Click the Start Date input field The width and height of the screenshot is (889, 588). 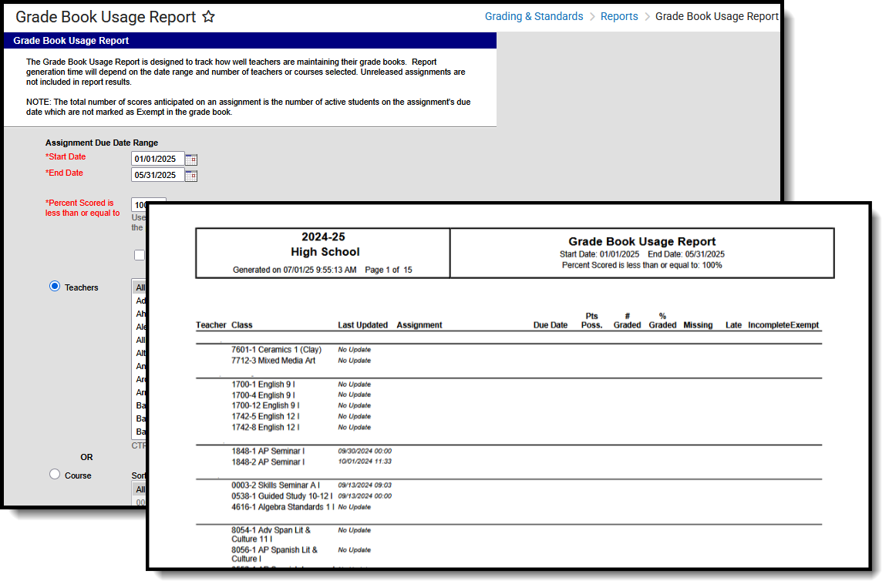coord(157,160)
